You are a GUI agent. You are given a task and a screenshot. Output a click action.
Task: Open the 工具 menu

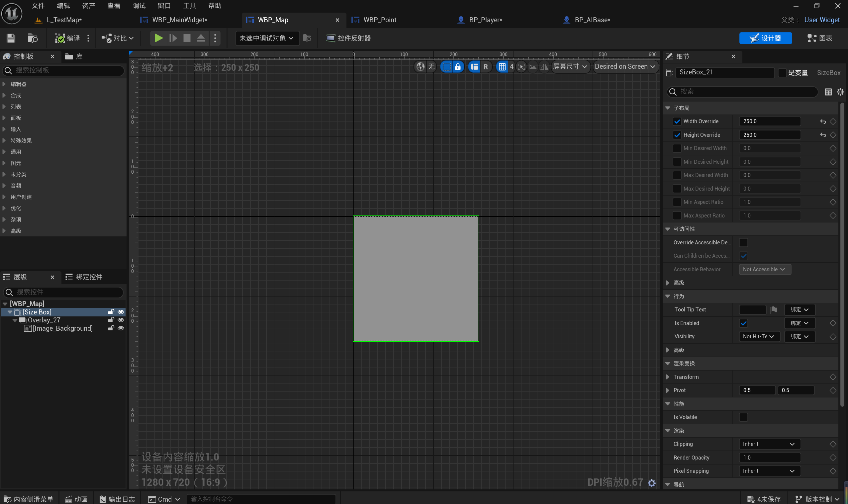pyautogui.click(x=189, y=6)
